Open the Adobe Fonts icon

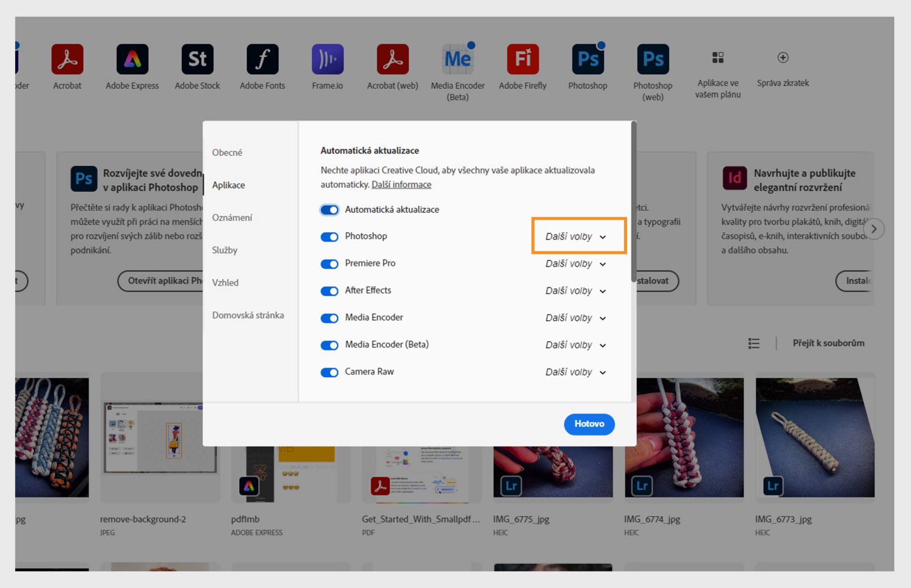pyautogui.click(x=262, y=59)
